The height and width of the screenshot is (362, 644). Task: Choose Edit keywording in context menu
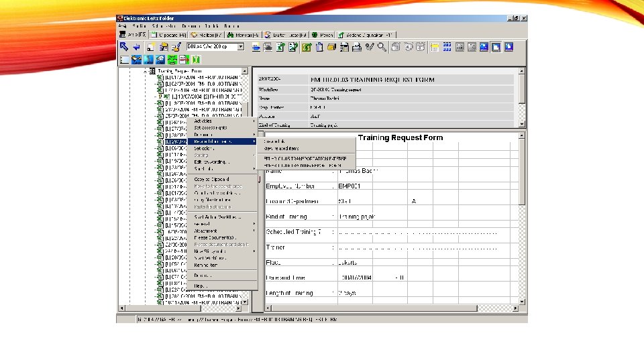222,162
